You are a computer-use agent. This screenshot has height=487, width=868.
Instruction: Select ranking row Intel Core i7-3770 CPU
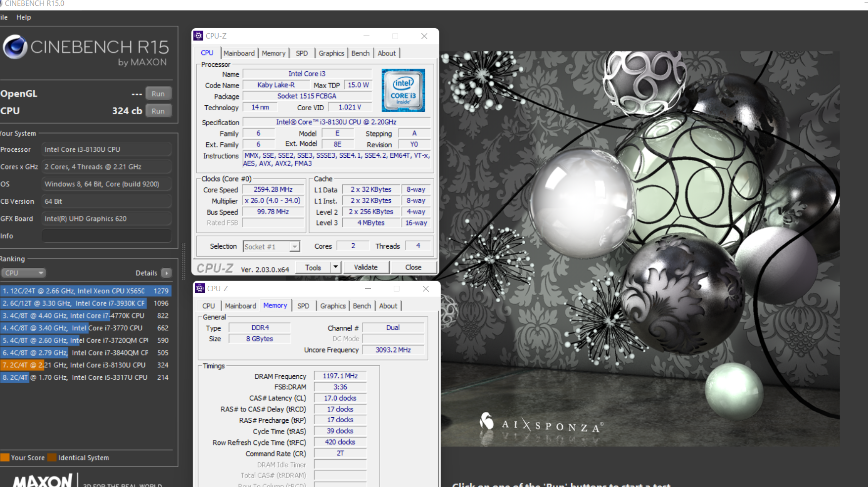tap(86, 328)
